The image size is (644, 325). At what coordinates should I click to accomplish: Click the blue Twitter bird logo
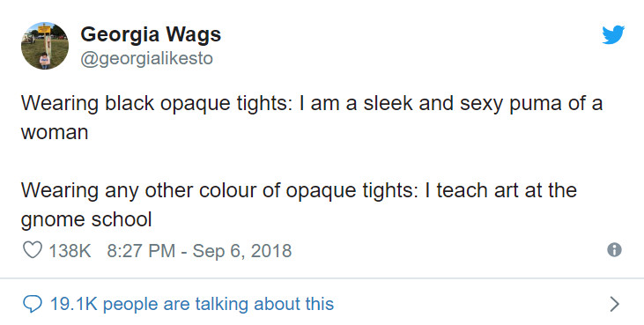click(613, 34)
